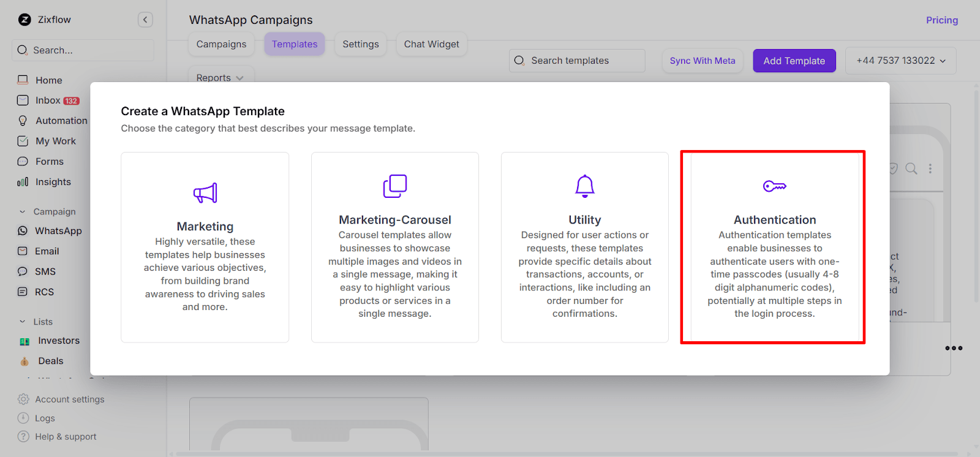This screenshot has width=980, height=457.
Task: Collapse the Lists section in sidebar
Action: (23, 322)
